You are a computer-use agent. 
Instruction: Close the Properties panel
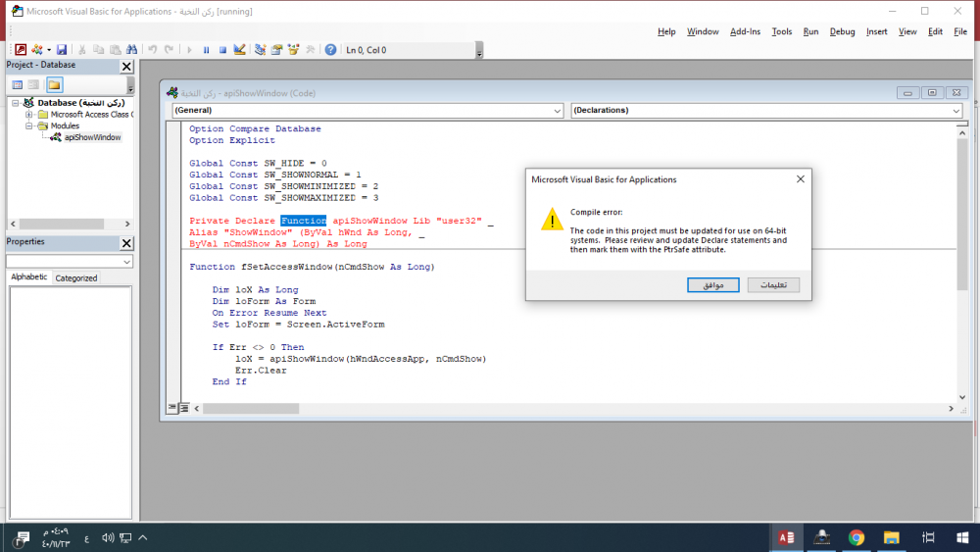coord(126,242)
